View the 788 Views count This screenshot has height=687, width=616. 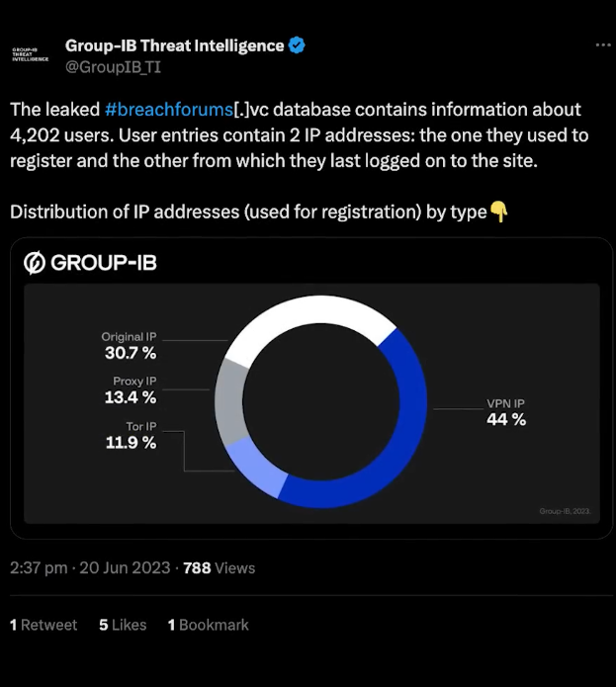[219, 567]
